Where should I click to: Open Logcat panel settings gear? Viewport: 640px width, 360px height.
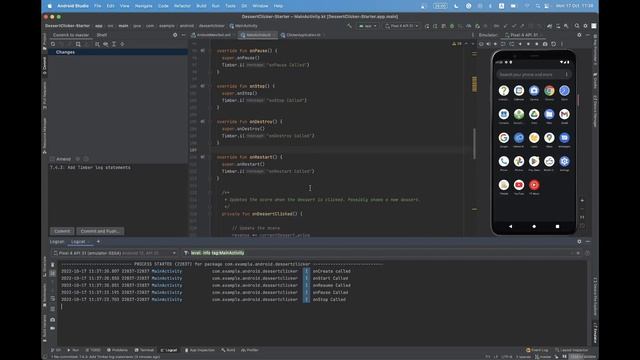click(x=579, y=242)
